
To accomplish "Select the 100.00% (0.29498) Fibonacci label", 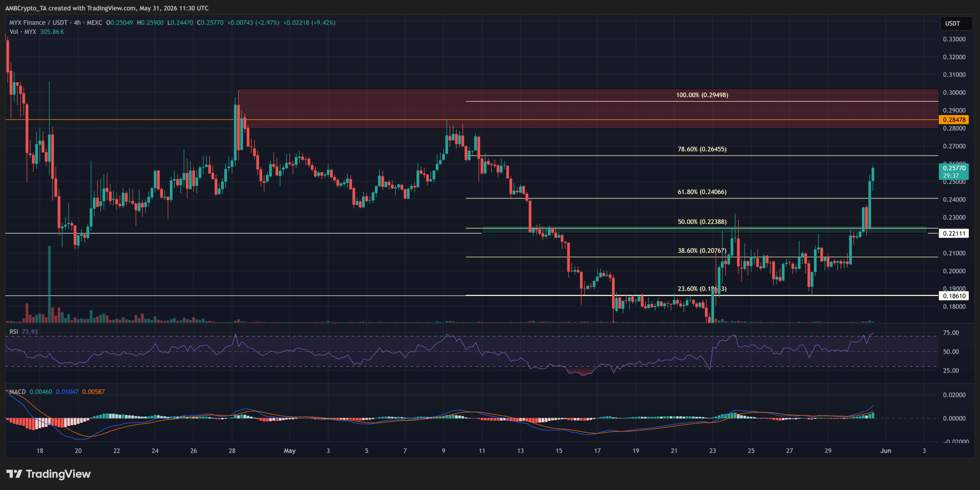I will tap(702, 95).
